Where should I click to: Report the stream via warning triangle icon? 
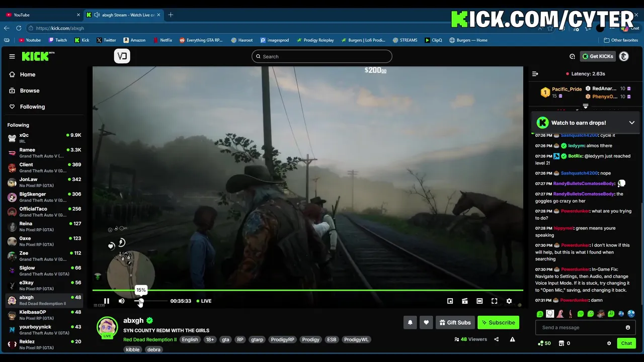[x=512, y=339]
